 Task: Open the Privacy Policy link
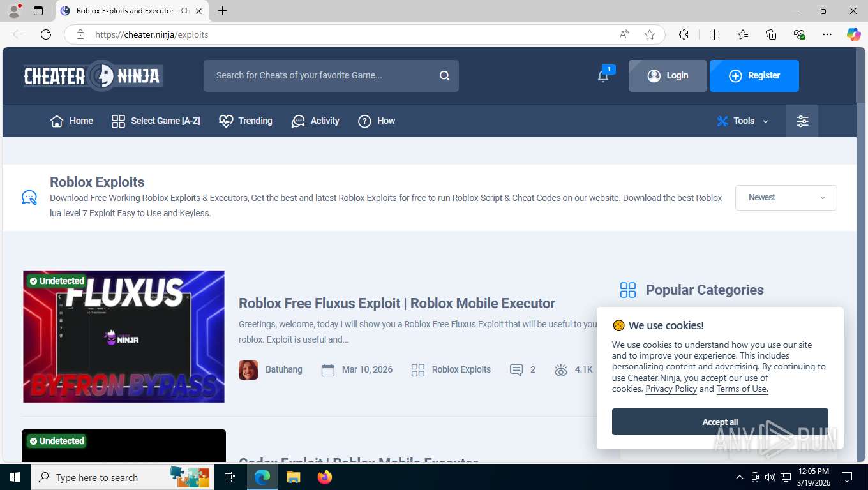671,389
